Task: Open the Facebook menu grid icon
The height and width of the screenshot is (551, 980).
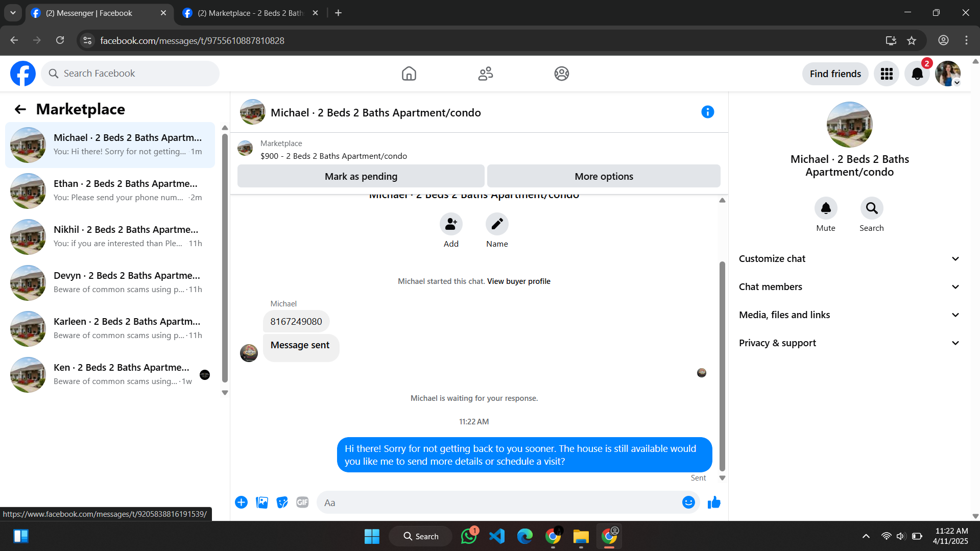Action: point(887,74)
